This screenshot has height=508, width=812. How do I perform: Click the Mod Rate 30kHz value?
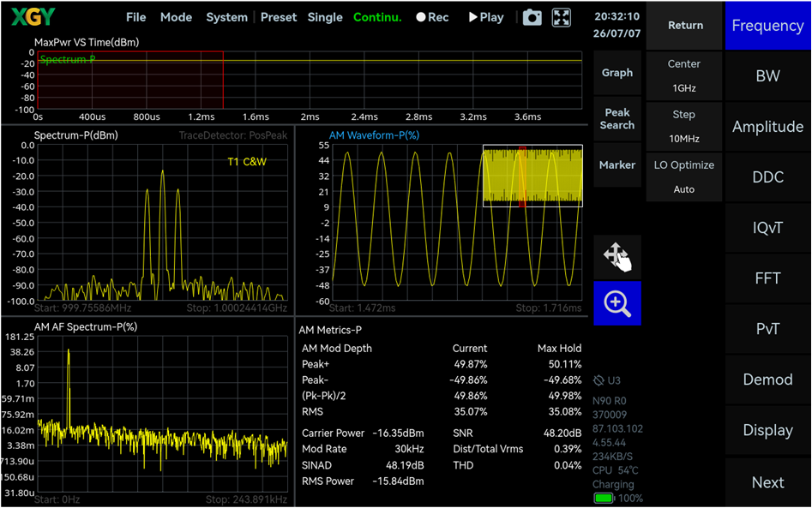[409, 449]
